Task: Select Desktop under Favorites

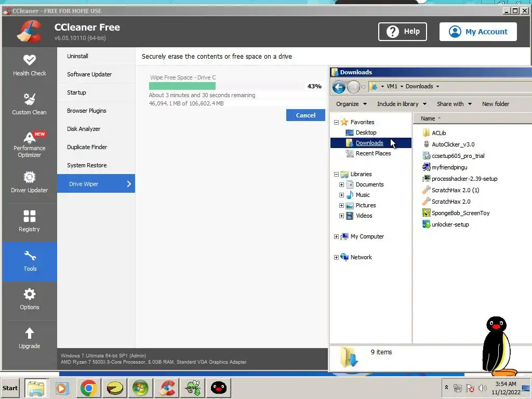Action: click(x=366, y=132)
